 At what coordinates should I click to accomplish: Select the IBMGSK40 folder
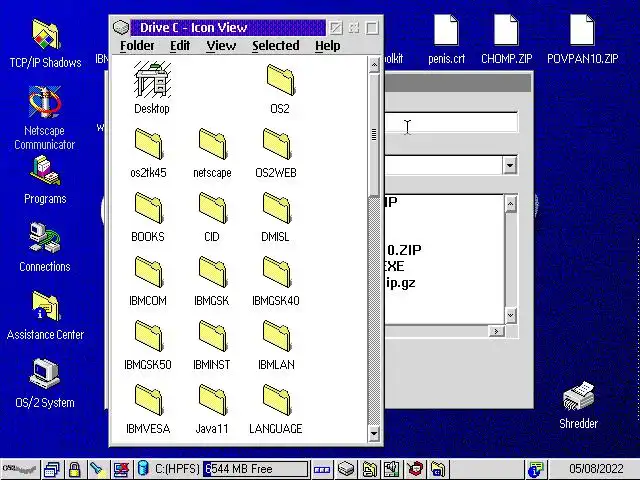coord(276,272)
